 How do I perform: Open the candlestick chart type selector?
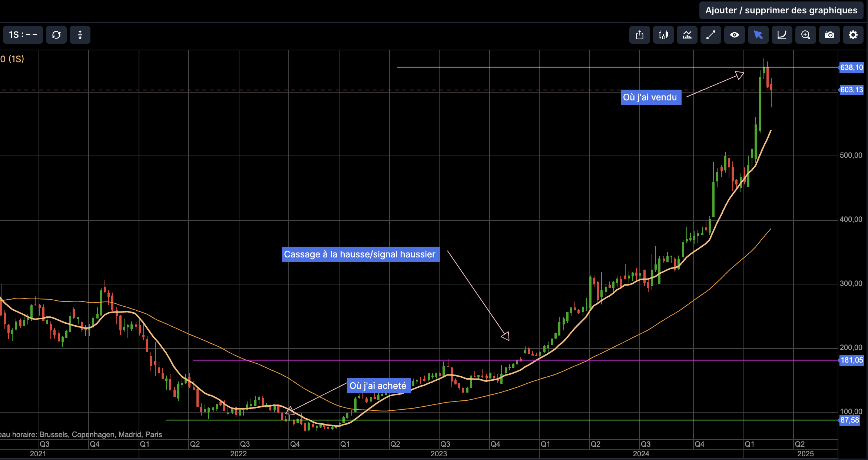663,35
